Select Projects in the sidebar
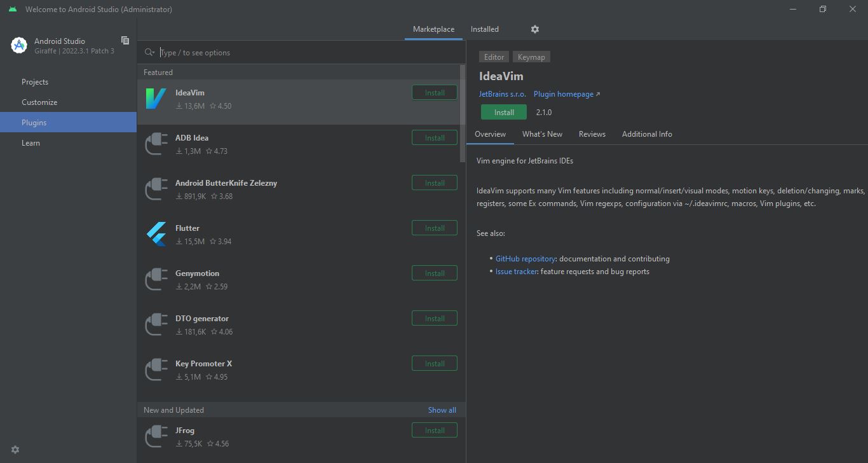Screen dimensions: 868x463 (x=68, y=82)
